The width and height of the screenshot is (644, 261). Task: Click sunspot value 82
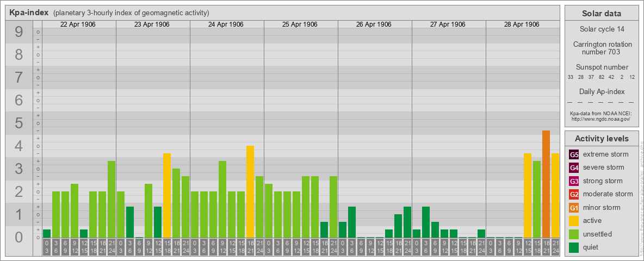[601, 77]
